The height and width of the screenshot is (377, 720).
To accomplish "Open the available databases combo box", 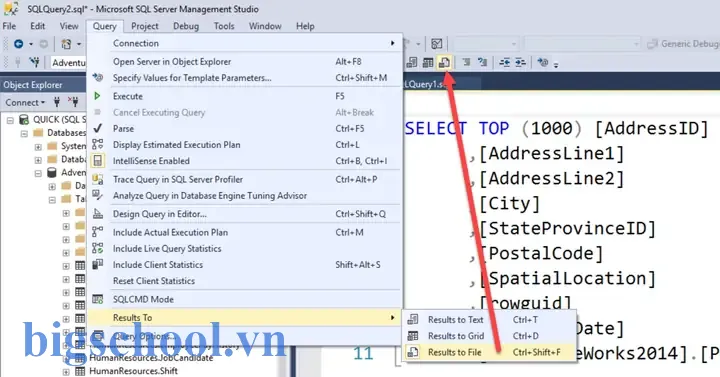I will click(x=68, y=62).
